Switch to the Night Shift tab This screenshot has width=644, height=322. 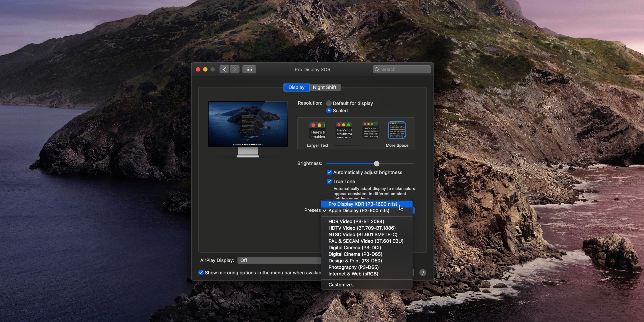click(x=325, y=87)
